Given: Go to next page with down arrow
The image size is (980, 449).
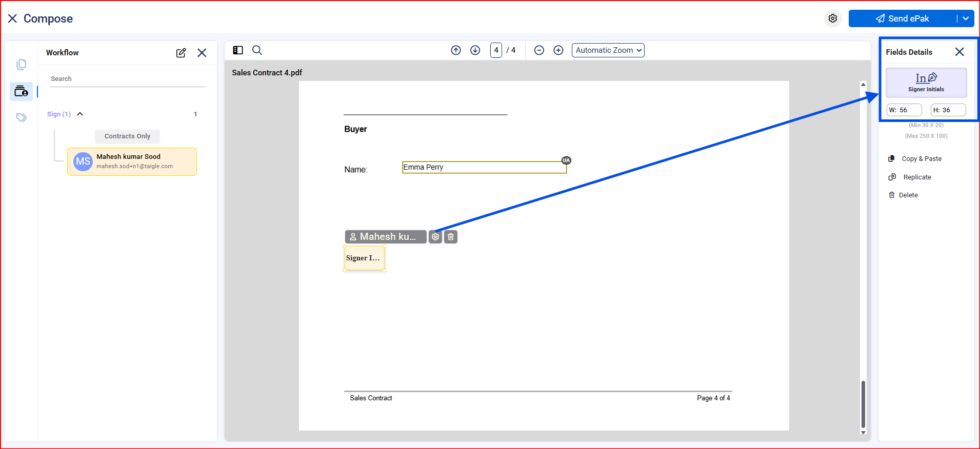Looking at the screenshot, I should [475, 50].
